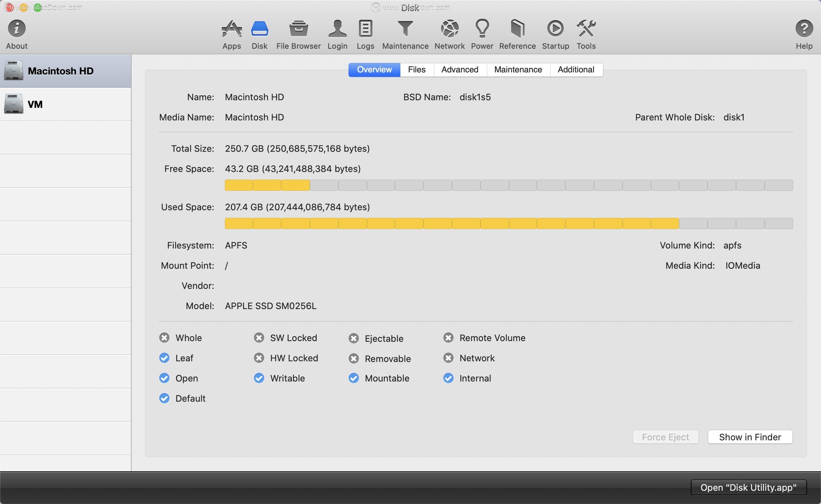Image resolution: width=821 pixels, height=504 pixels.
Task: Click the filesystem value APFS
Action: tap(236, 245)
